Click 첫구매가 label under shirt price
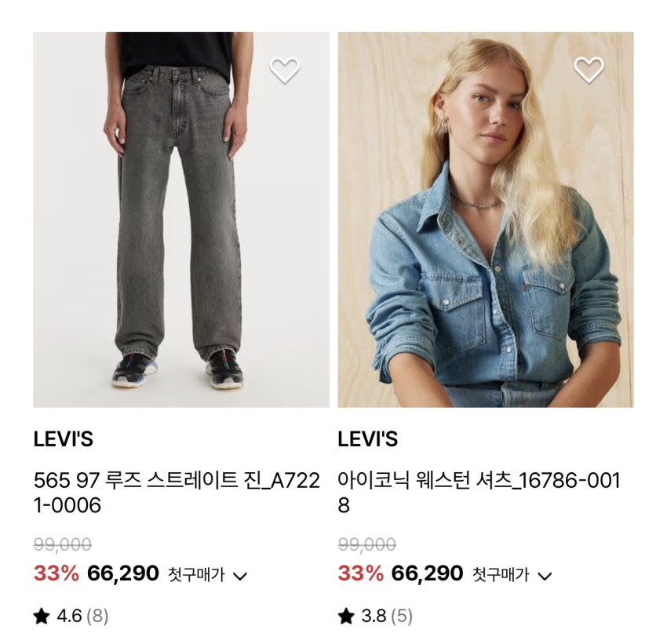667x644 pixels. click(x=501, y=575)
